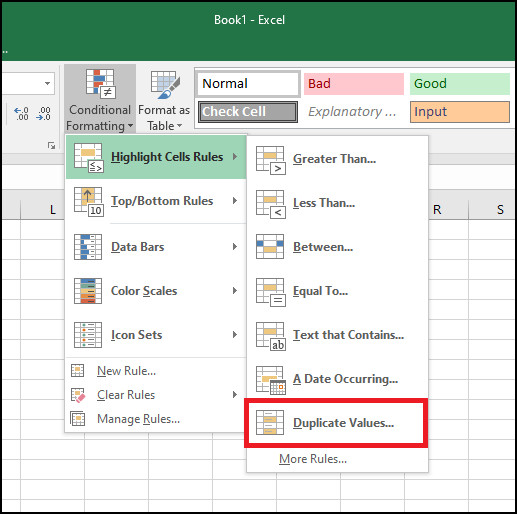
Task: Choose Between... rule
Action: (337, 247)
